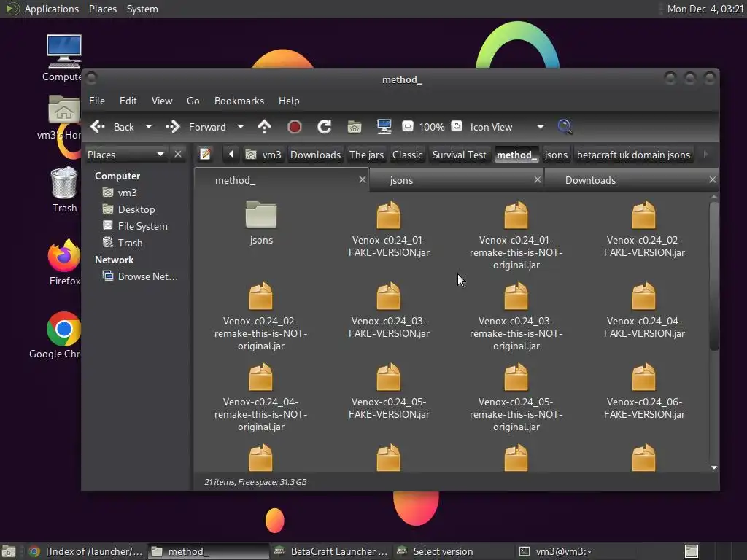Open the Back history dropdown arrow
Viewport: 747px width, 560px height.
(149, 127)
